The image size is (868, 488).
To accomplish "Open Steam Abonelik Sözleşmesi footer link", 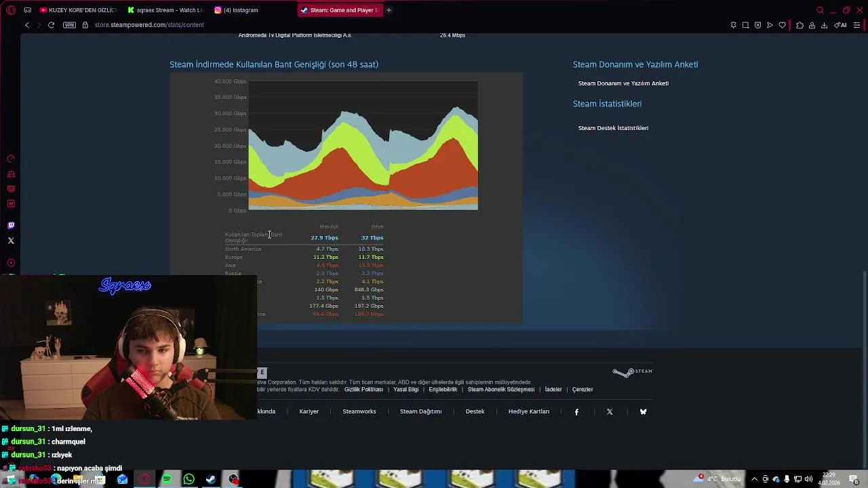I will [501, 390].
